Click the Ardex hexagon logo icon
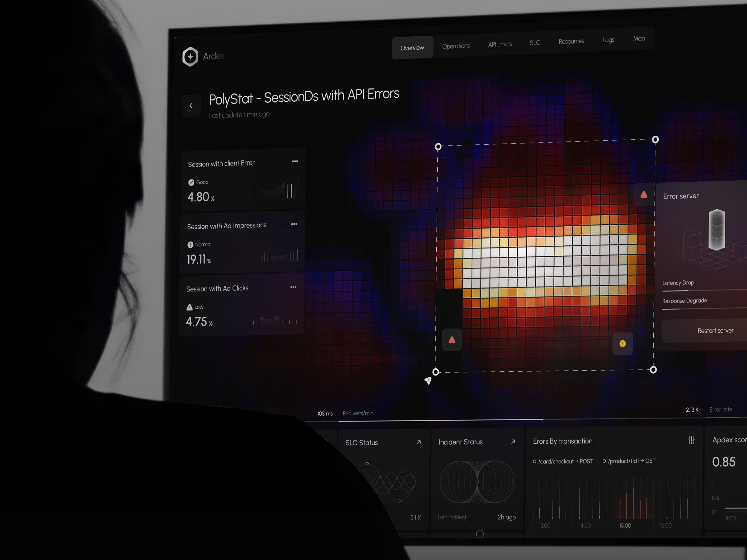 190,56
